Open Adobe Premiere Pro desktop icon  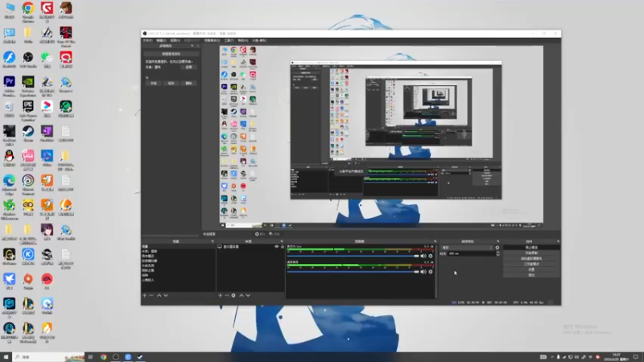point(9,85)
